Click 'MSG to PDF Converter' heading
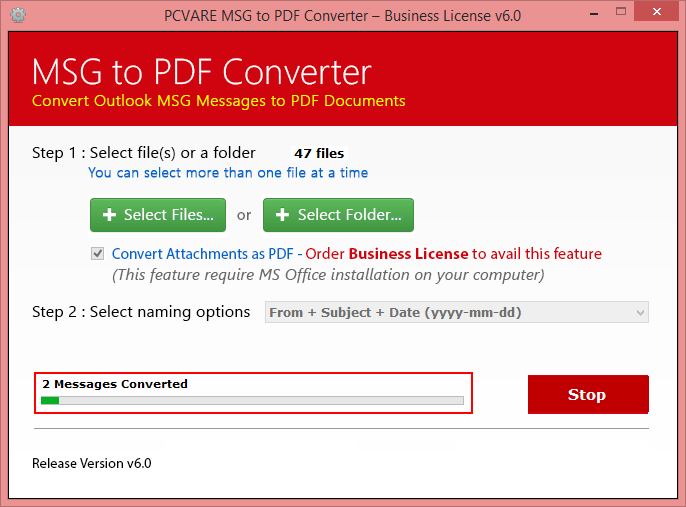 [202, 72]
